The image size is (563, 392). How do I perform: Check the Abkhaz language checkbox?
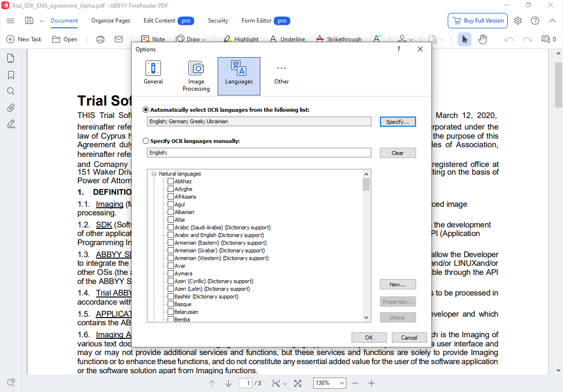click(171, 181)
